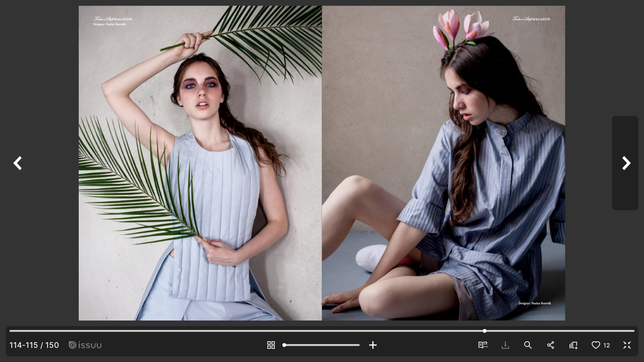This screenshot has width=644, height=362.
Task: Open the search magnifier tool
Action: click(528, 345)
